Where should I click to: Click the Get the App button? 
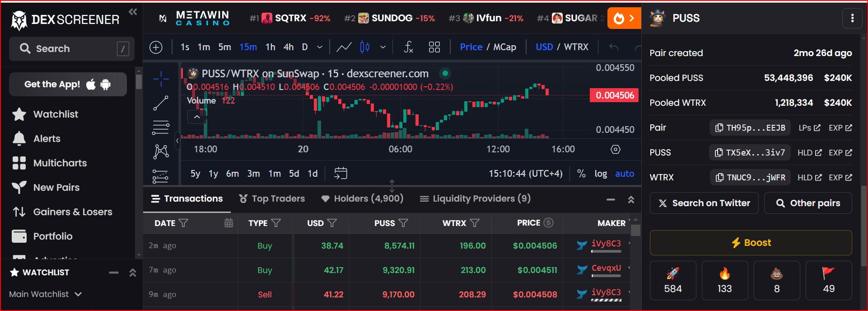[68, 85]
